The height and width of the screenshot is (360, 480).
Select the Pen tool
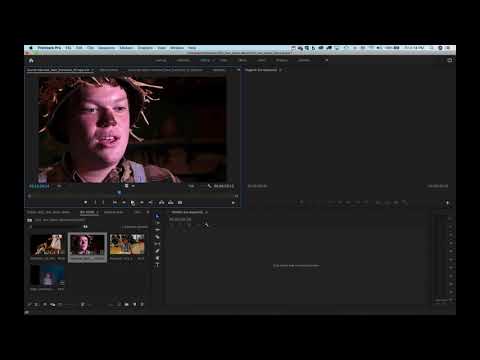coord(157,251)
